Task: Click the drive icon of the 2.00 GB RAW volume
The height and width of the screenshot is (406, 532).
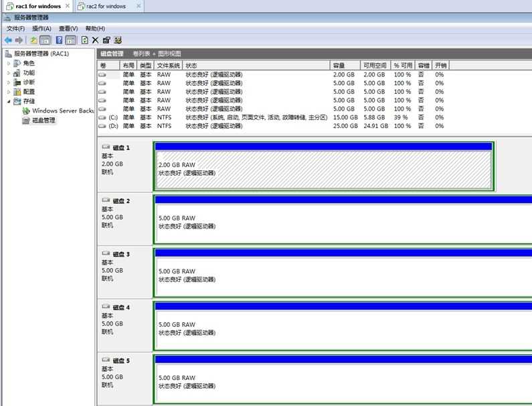Action: coord(102,75)
